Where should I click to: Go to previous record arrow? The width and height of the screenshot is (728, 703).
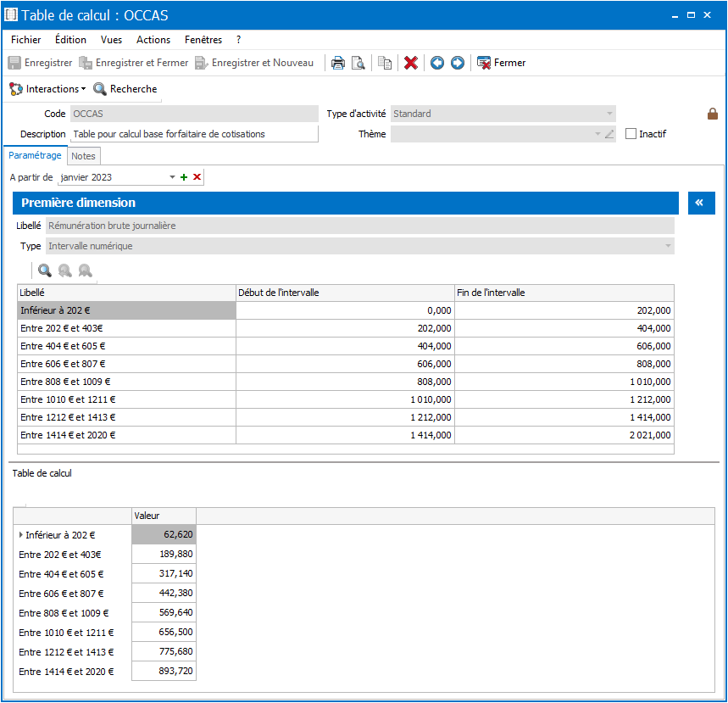pyautogui.click(x=437, y=63)
